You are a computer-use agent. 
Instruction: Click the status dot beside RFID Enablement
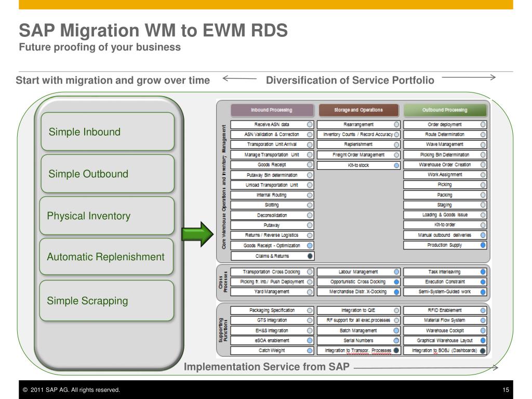[x=483, y=310]
